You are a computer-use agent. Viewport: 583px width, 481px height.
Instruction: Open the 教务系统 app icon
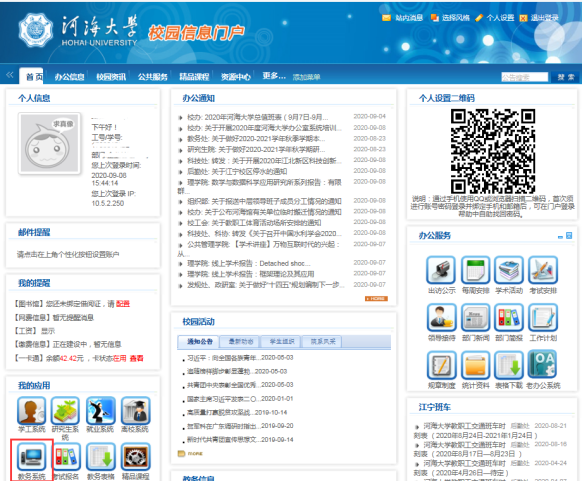[32, 457]
